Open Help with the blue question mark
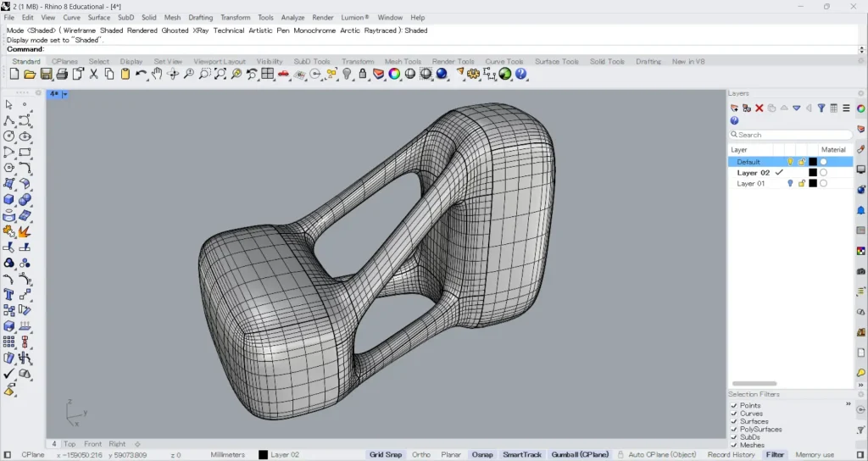868x461 pixels. click(x=521, y=74)
